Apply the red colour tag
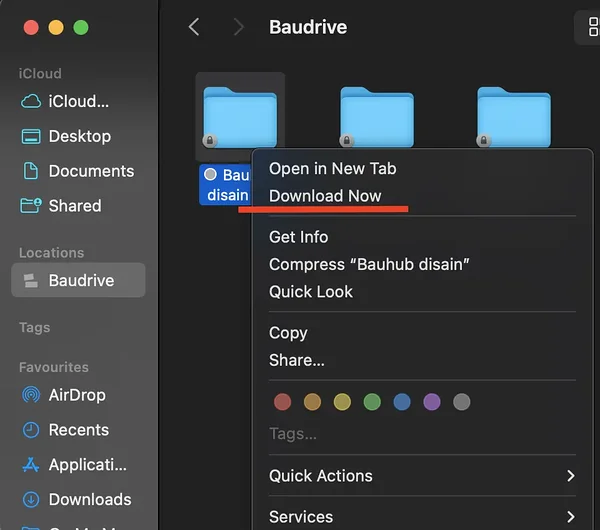The image size is (600, 530). (x=283, y=402)
